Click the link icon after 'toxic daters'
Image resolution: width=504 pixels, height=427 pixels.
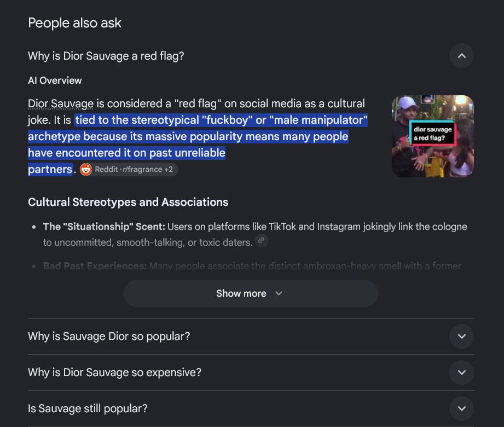262,240
